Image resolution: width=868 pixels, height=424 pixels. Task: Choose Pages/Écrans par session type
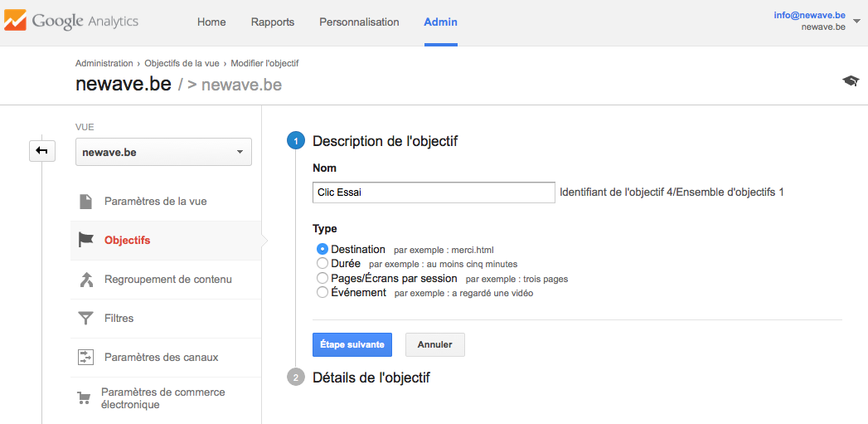tap(322, 278)
